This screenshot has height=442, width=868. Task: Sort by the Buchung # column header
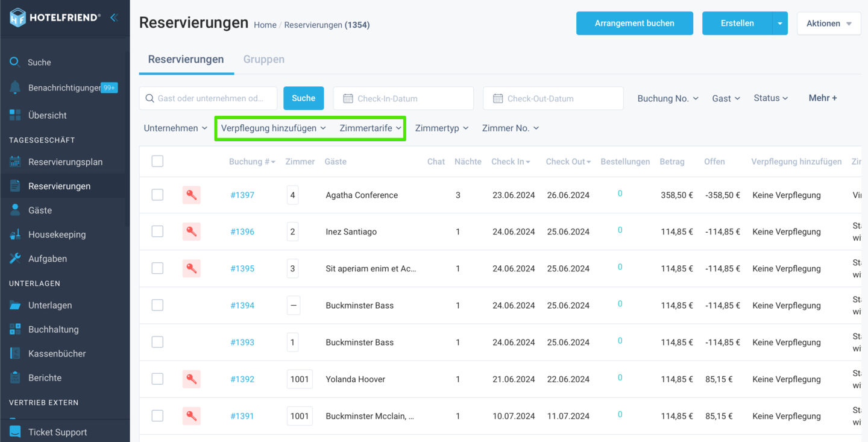252,162
